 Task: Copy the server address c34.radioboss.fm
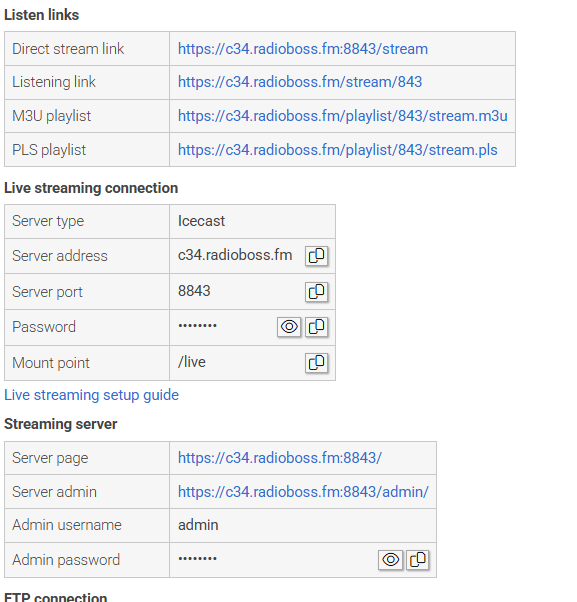(x=316, y=256)
